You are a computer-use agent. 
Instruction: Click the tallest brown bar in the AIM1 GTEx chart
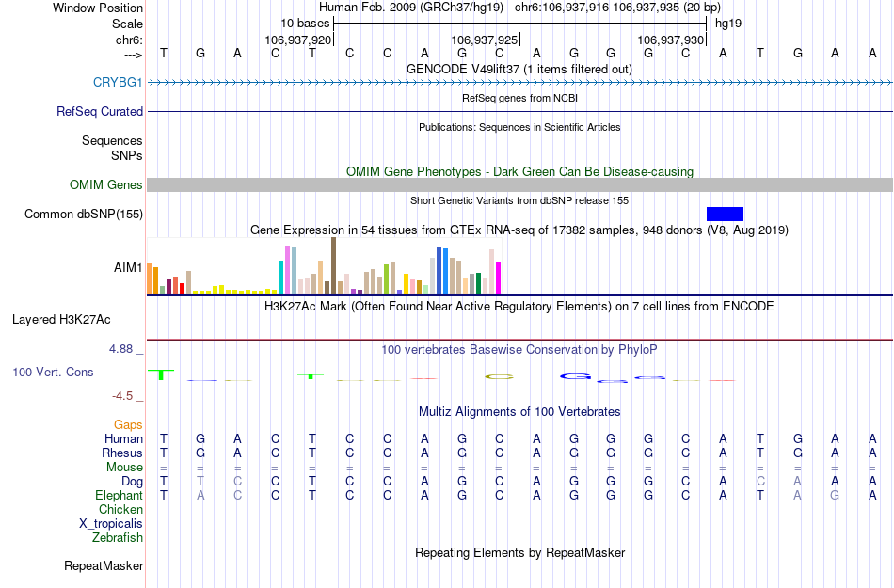coord(333,265)
